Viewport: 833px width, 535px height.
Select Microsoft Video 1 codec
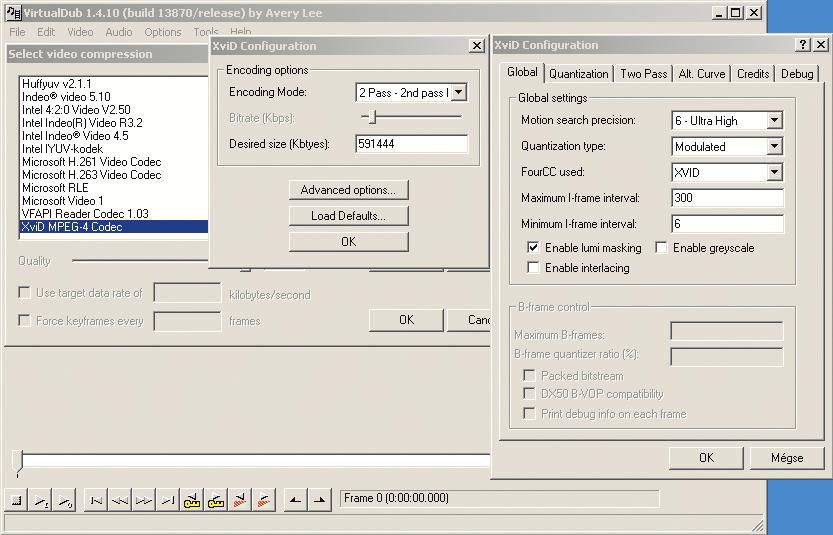pos(114,201)
